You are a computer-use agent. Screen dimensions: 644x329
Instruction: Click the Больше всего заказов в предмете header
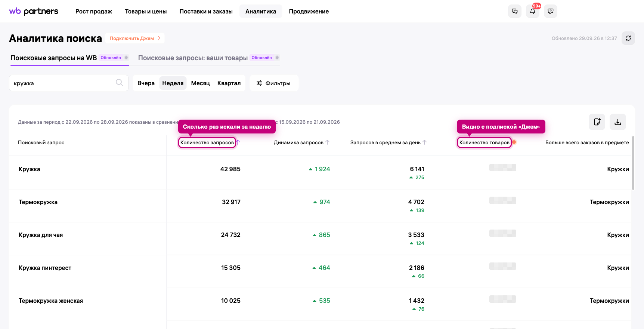(x=587, y=142)
